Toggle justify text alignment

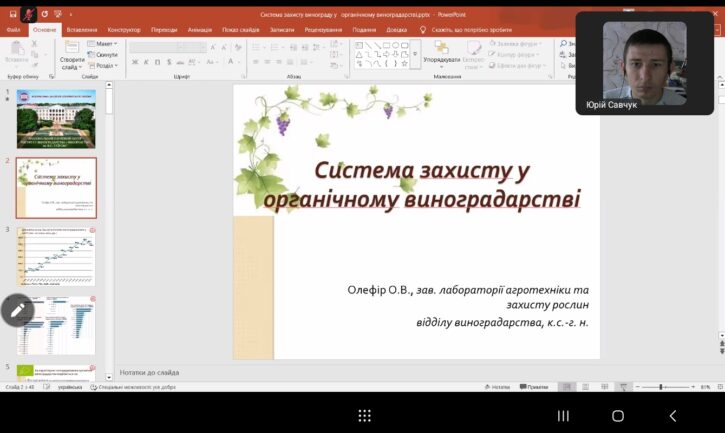point(290,62)
